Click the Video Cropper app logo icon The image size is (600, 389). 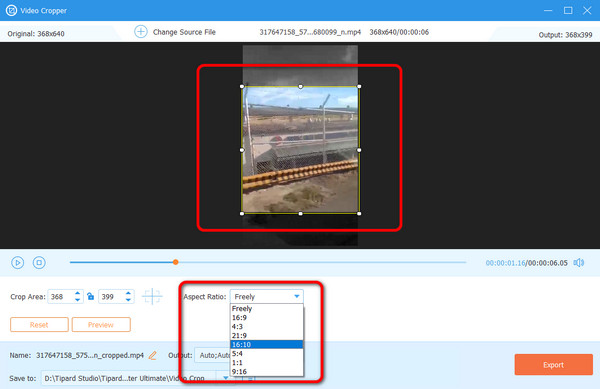point(11,10)
